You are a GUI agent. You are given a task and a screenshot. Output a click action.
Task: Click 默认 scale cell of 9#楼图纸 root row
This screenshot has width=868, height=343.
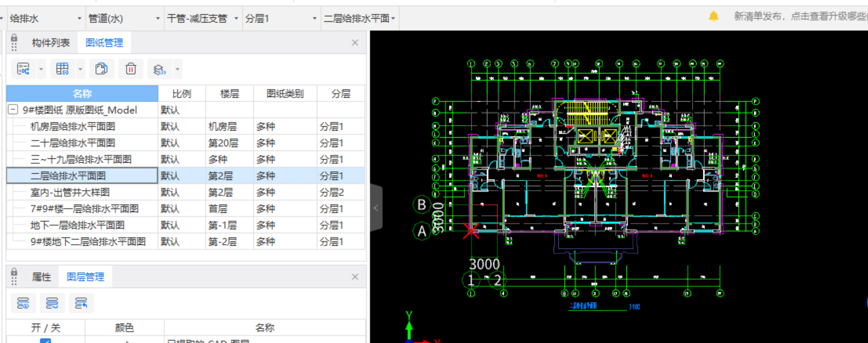click(182, 110)
